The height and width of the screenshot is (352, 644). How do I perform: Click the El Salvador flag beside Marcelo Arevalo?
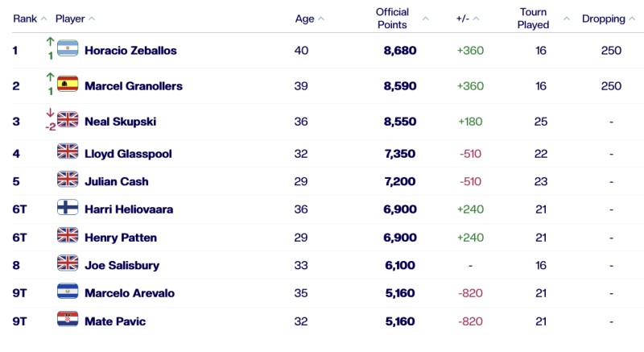point(68,292)
